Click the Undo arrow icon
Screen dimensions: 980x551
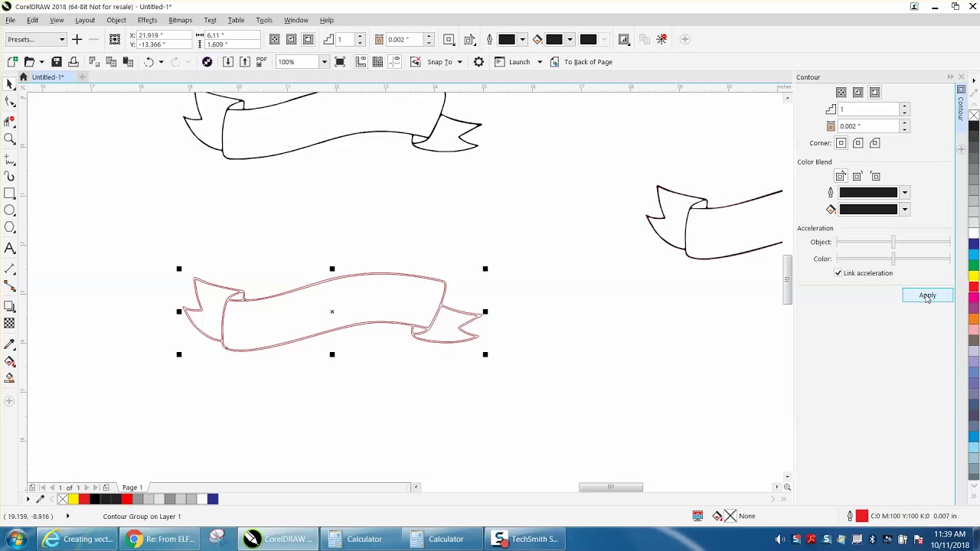(149, 62)
